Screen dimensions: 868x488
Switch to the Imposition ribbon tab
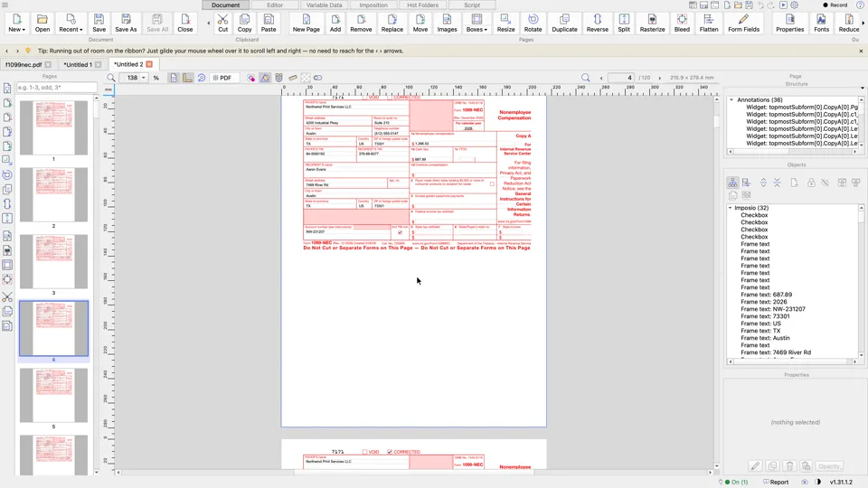[x=373, y=5]
